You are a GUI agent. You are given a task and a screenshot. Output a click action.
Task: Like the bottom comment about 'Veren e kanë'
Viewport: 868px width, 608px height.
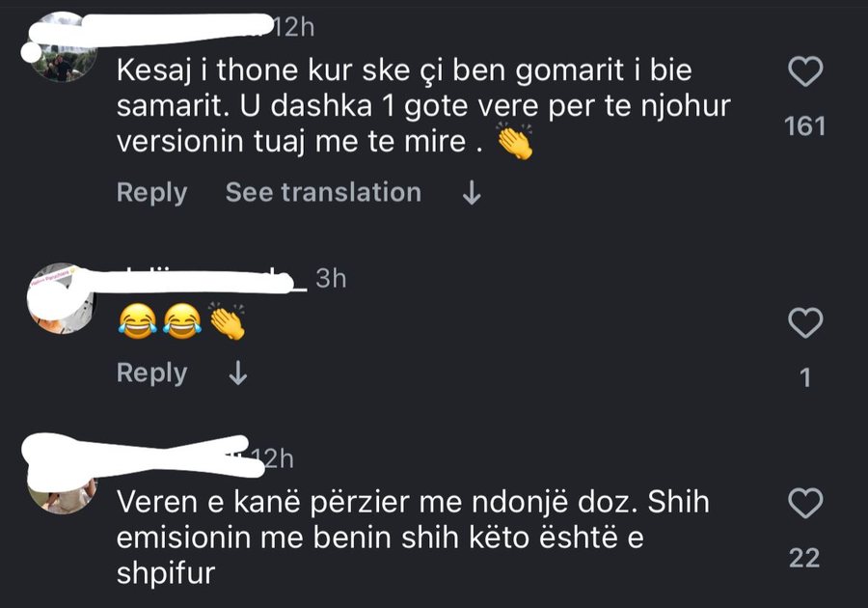808,502
